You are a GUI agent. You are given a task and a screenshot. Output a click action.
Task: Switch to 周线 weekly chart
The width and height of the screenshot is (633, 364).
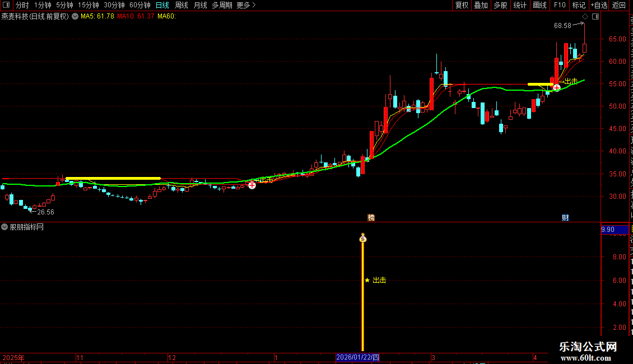tap(181, 5)
